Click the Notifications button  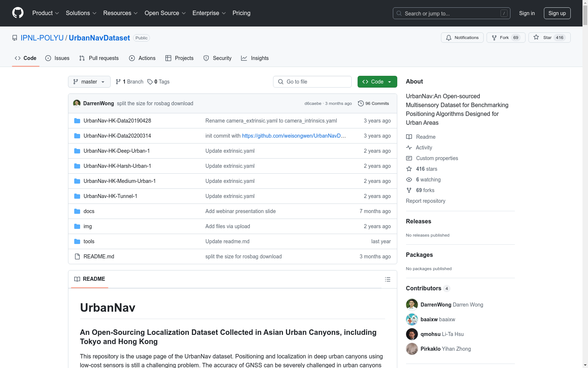[x=462, y=38]
